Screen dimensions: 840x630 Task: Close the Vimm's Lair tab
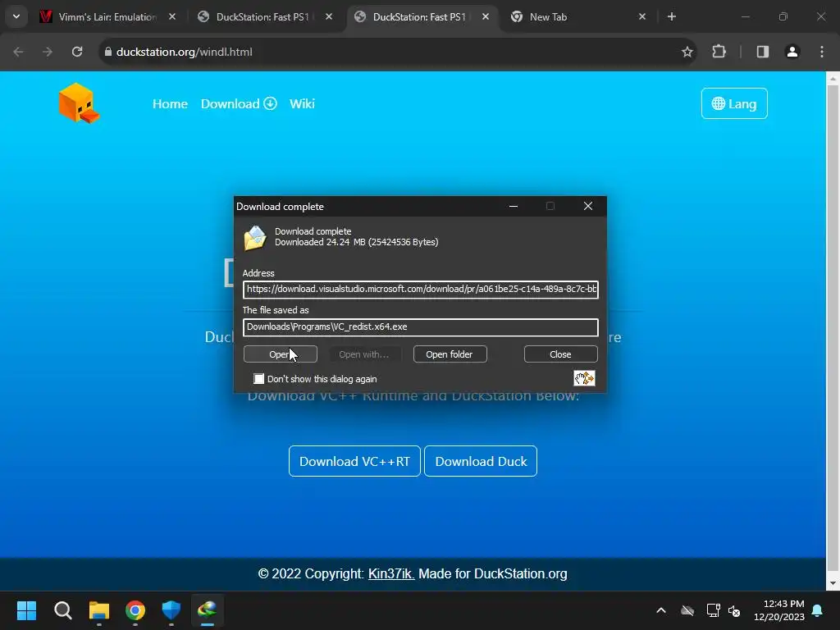click(x=172, y=16)
